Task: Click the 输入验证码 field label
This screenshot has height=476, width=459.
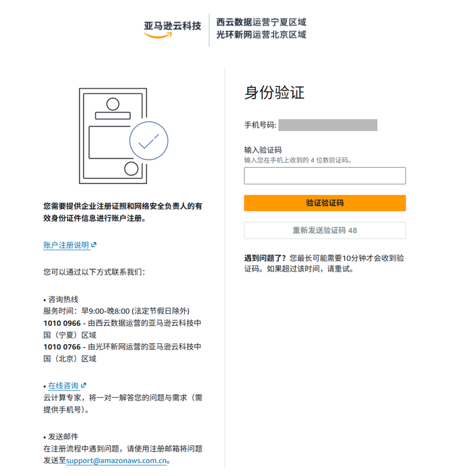Action: [263, 150]
